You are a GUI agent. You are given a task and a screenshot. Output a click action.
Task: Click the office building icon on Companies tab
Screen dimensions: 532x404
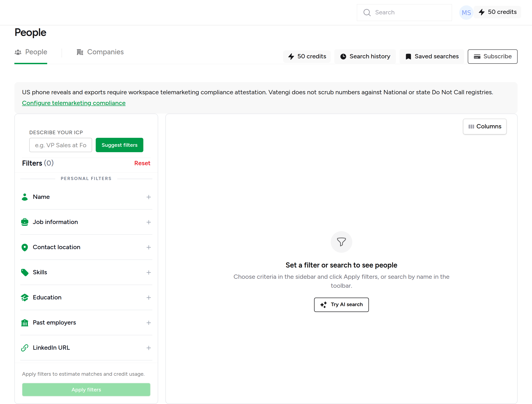[80, 52]
